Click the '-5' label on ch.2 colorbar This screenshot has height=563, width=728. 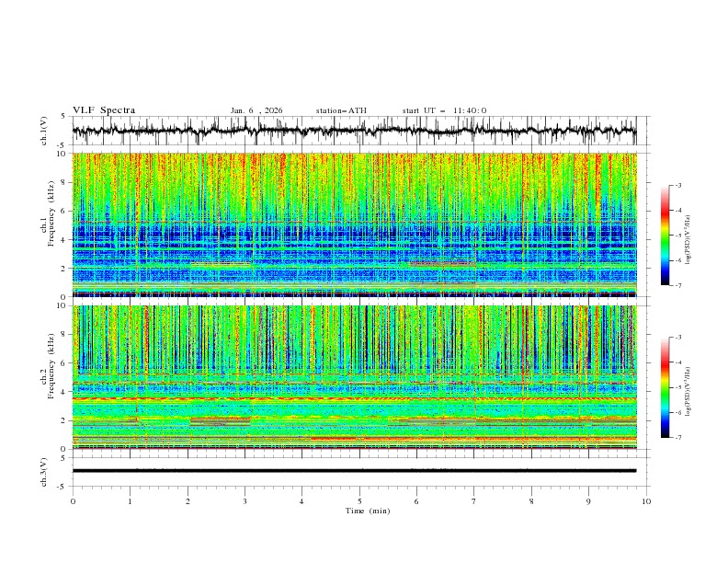point(678,387)
